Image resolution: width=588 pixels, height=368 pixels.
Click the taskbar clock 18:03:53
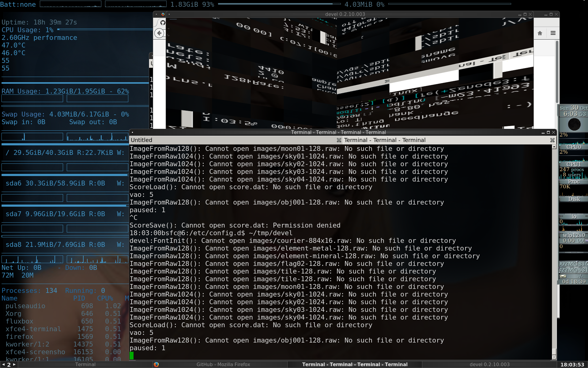tap(572, 365)
